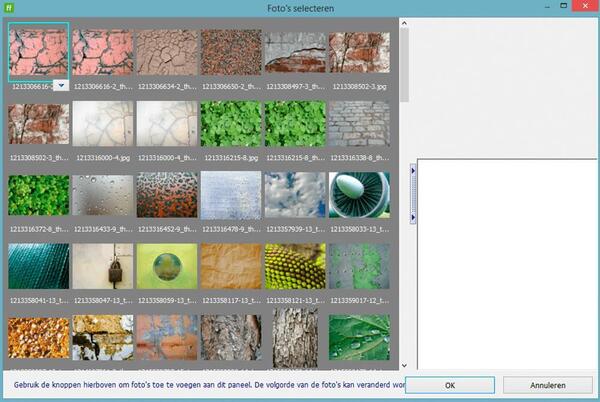The width and height of the screenshot is (600, 402).
Task: Close the Foto's selecteren dialog
Action: click(577, 8)
